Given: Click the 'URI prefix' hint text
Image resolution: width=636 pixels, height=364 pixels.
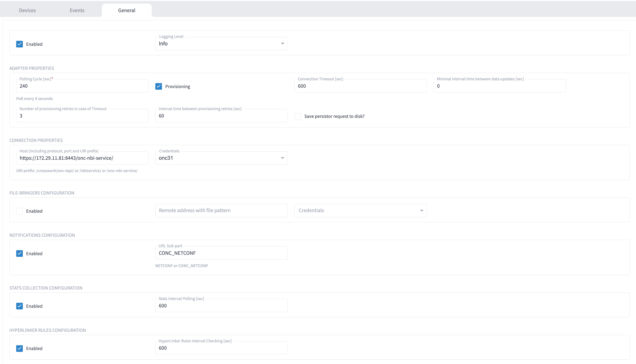Looking at the screenshot, I should click(x=77, y=171).
